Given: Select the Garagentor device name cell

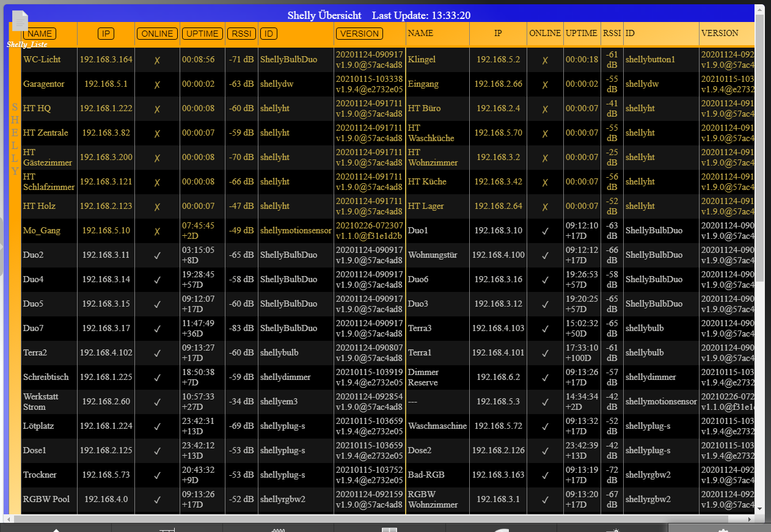Looking at the screenshot, I should click(43, 84).
